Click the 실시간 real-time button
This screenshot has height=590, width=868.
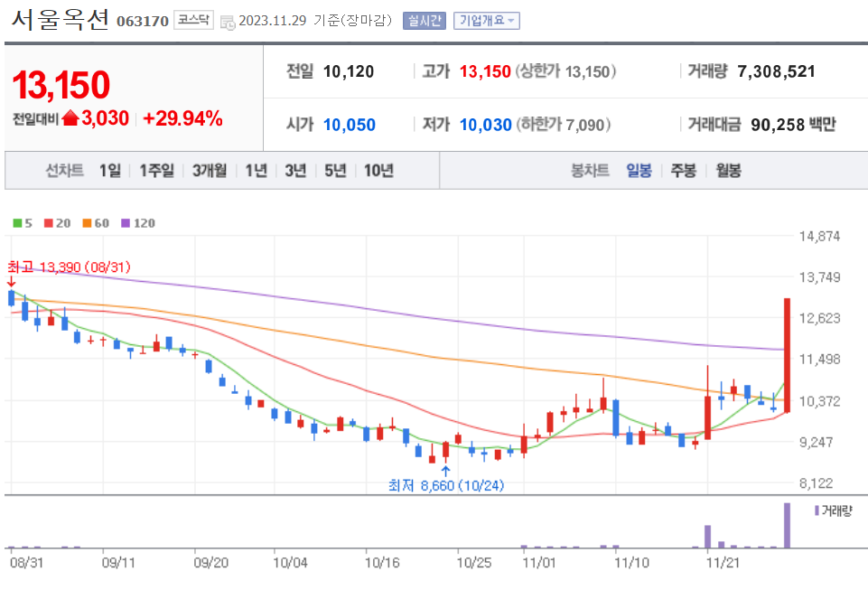[424, 21]
